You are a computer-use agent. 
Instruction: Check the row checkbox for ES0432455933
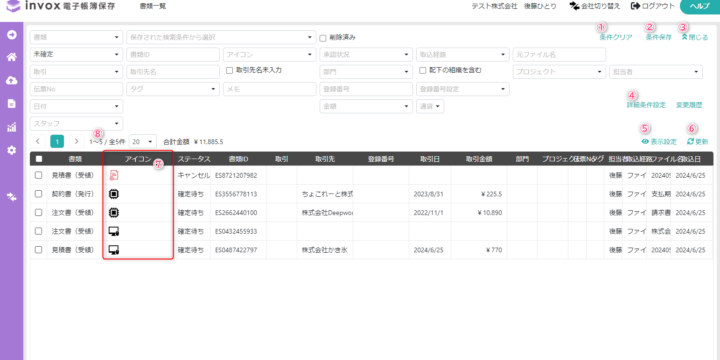click(x=39, y=231)
